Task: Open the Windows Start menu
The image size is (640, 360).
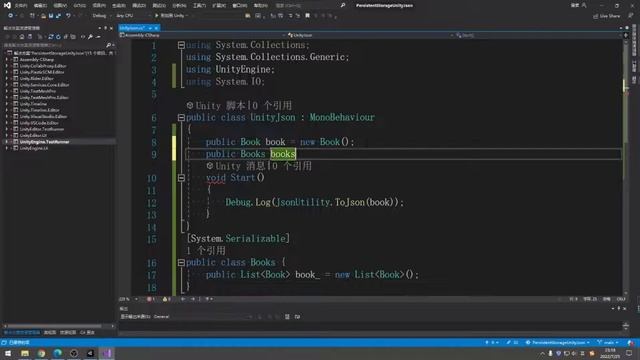Action: (x=7, y=353)
